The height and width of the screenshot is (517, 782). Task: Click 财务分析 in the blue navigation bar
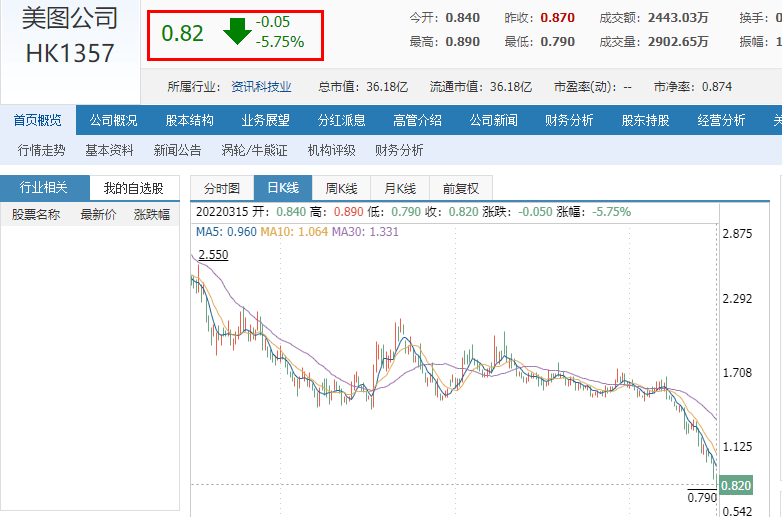pos(570,121)
